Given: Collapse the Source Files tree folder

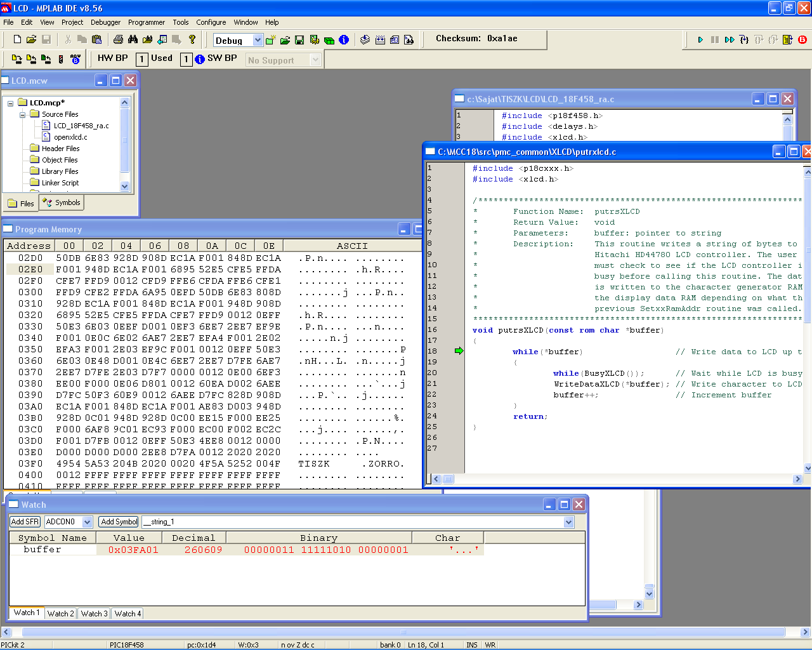Looking at the screenshot, I should point(22,115).
